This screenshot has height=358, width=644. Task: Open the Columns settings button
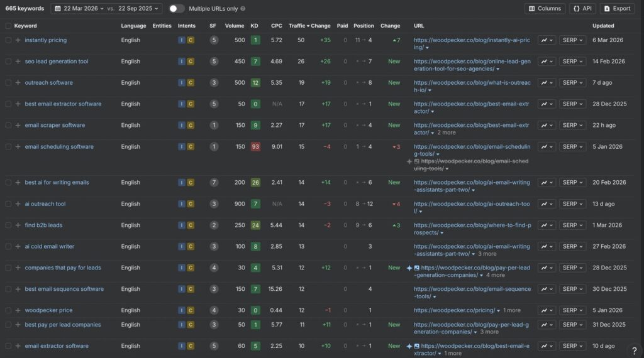click(x=545, y=9)
